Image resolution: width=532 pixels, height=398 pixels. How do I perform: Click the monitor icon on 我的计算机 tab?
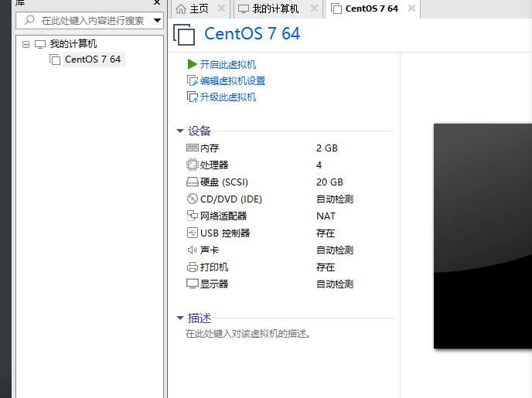[x=244, y=9]
